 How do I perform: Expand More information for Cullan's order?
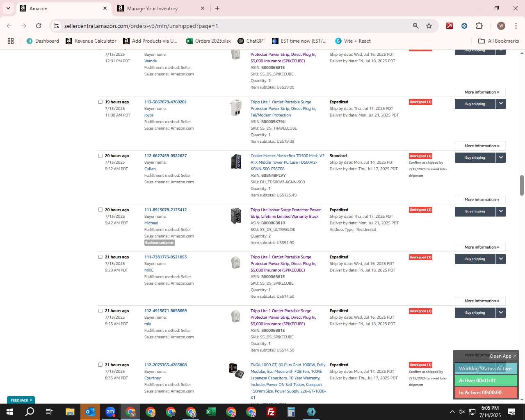click(480, 199)
